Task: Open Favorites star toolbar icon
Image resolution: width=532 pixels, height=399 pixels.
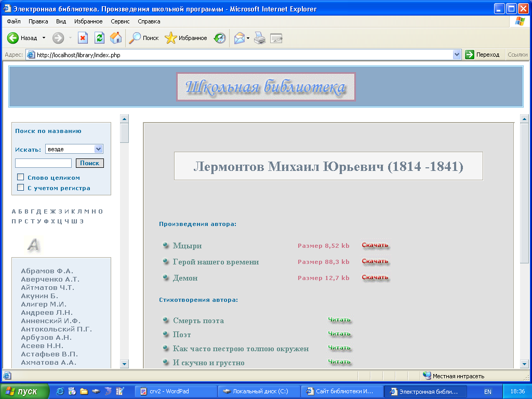Action: point(171,38)
